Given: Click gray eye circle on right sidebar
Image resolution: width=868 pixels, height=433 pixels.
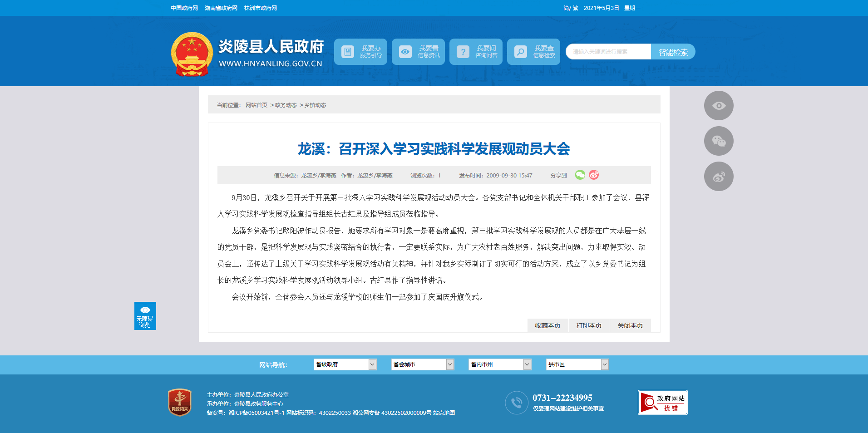Looking at the screenshot, I should point(718,106).
